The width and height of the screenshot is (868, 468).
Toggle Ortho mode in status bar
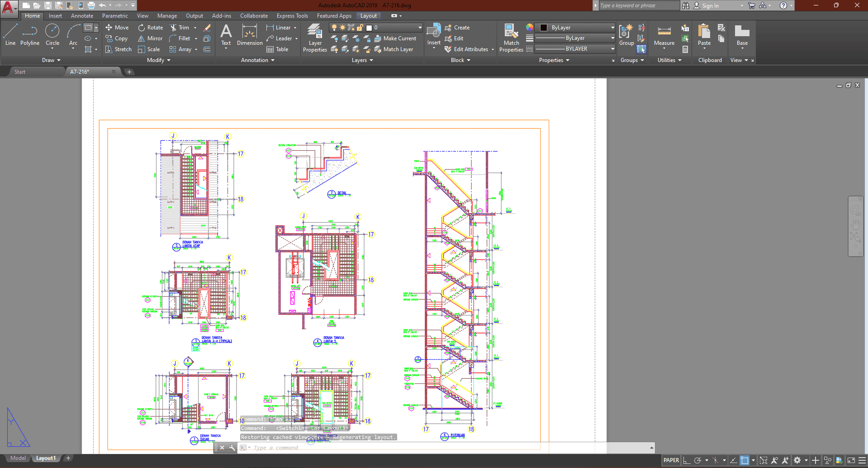tap(687, 460)
